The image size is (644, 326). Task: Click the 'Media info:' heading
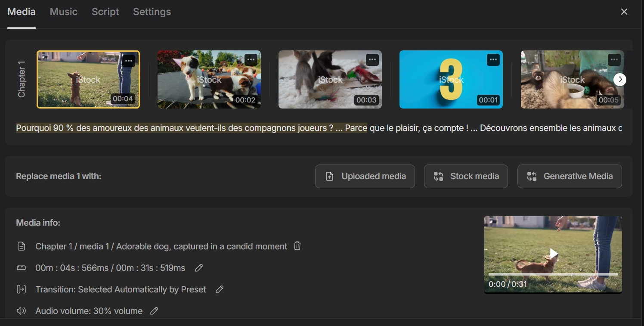click(38, 223)
